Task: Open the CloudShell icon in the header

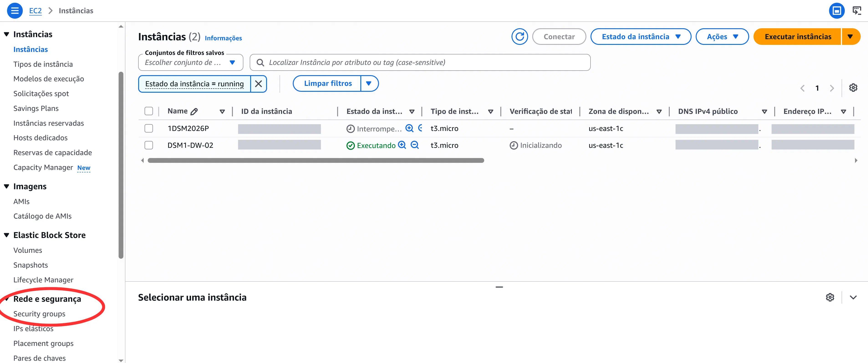Action: (857, 11)
